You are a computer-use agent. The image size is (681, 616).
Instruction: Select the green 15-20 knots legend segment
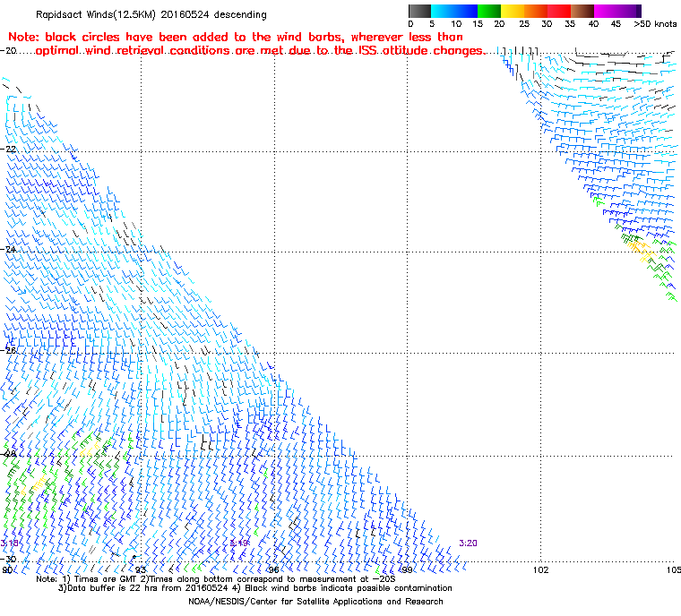[489, 11]
